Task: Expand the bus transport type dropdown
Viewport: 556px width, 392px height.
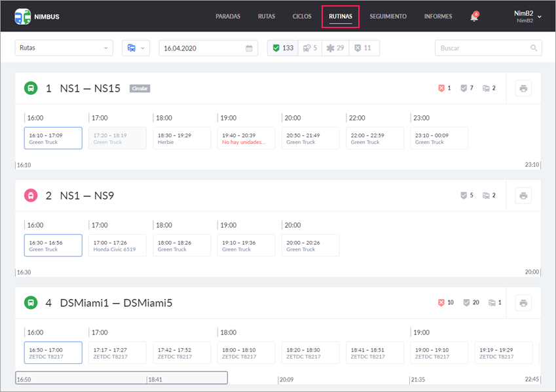Action: (x=136, y=48)
